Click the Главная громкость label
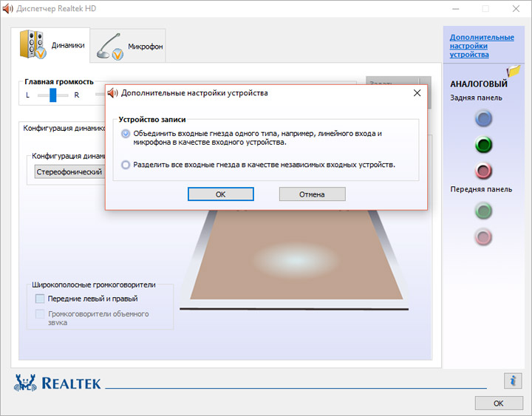 (59, 82)
